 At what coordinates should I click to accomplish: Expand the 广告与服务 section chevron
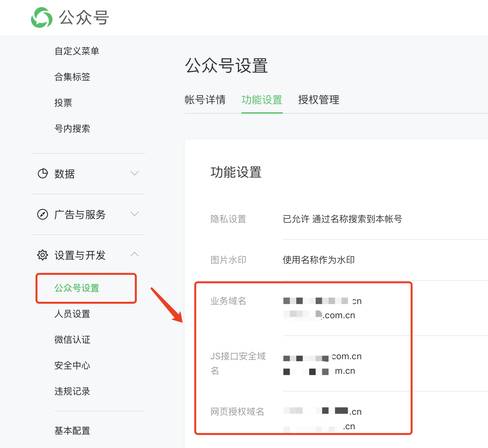point(135,214)
